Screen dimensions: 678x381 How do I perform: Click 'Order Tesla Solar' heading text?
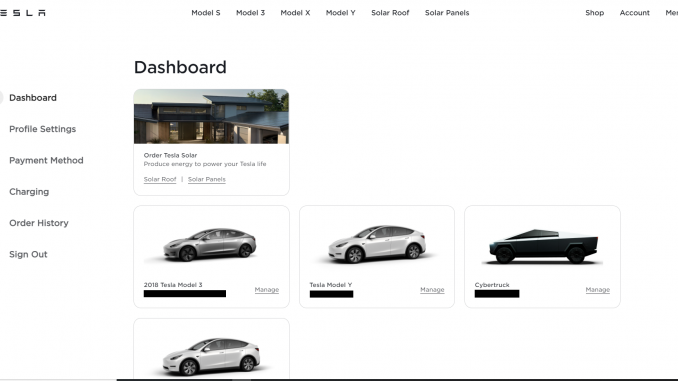click(170, 155)
